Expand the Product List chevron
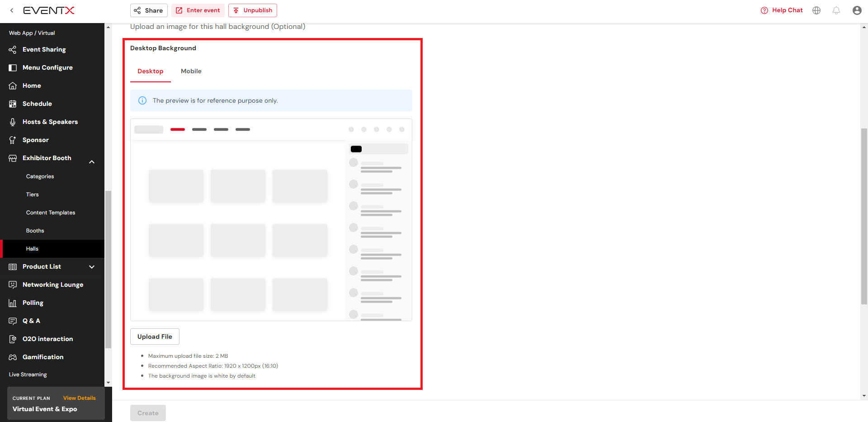This screenshot has width=868, height=422. [92, 267]
